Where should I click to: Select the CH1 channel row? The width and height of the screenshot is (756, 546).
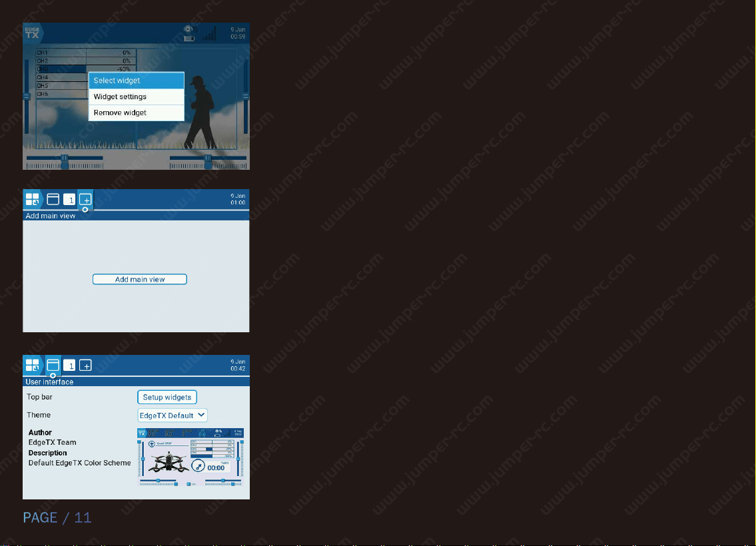85,53
